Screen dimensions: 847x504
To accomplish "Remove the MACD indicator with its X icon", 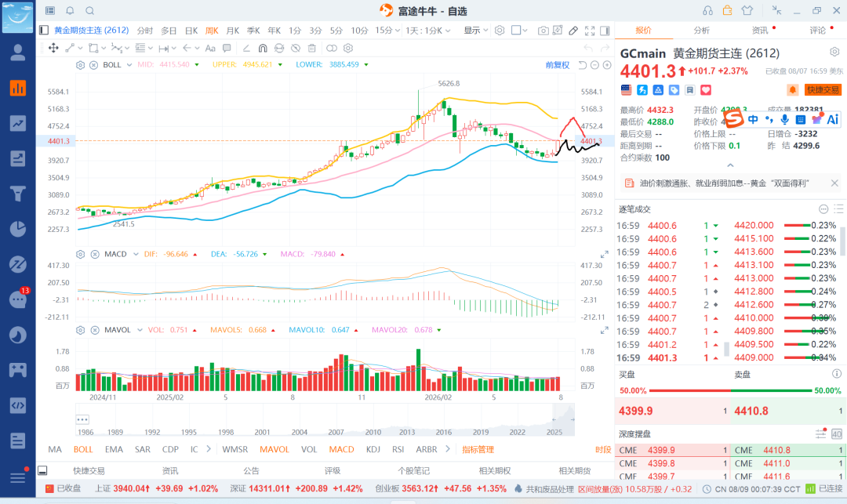I will tap(95, 254).
